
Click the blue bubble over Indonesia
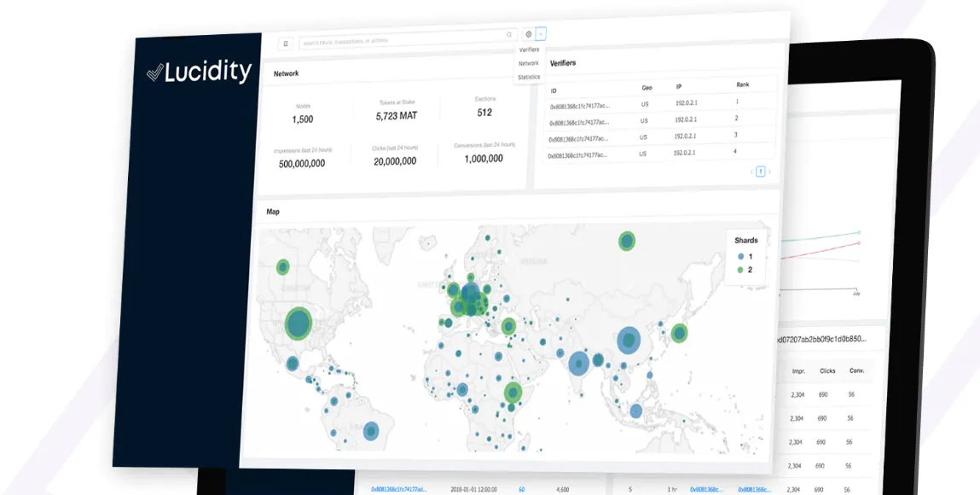tap(635, 411)
